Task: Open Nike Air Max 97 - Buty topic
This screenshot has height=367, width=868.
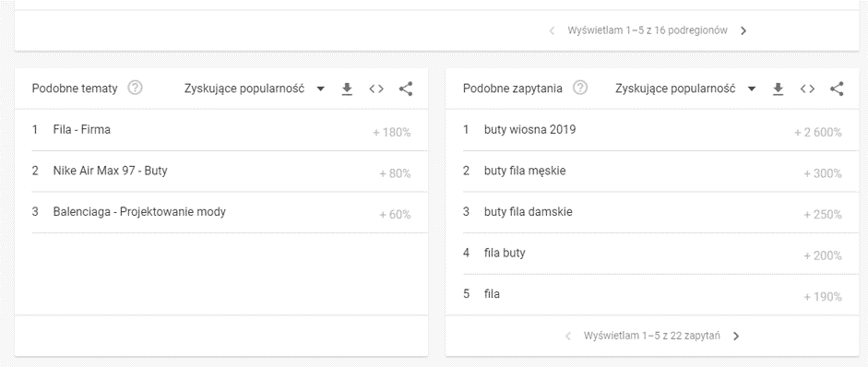Action: 110,171
